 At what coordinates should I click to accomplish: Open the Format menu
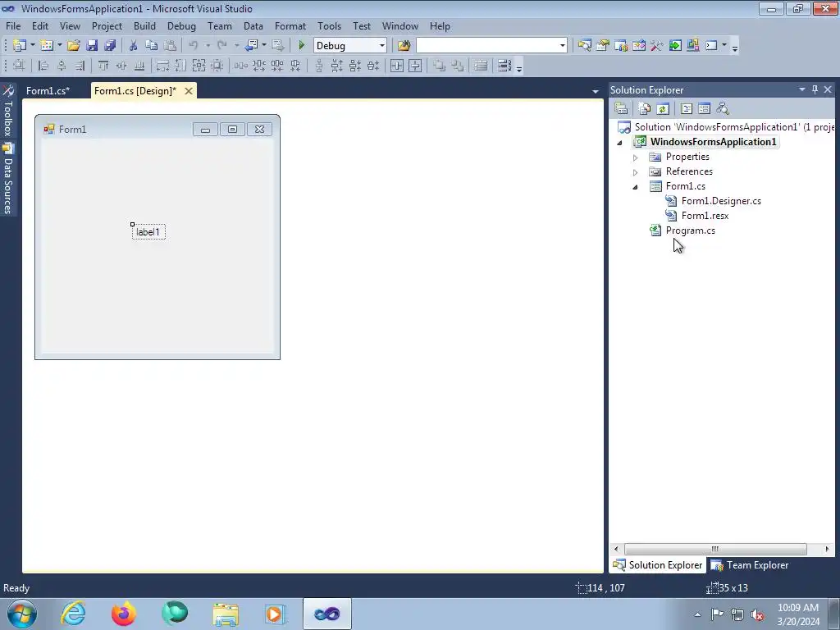pos(290,26)
